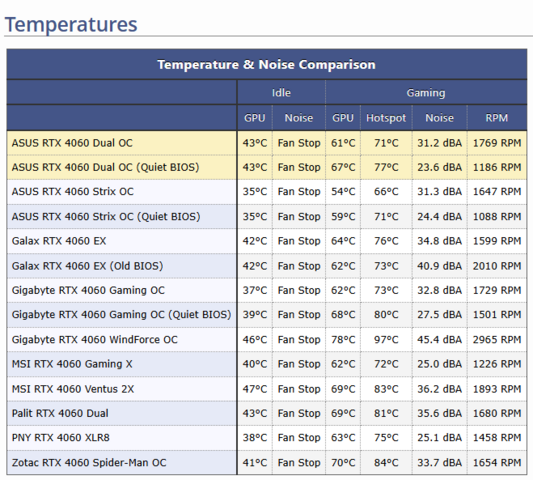Click the Idle column group header
Image resolution: width=533 pixels, height=480 pixels.
coord(281,93)
